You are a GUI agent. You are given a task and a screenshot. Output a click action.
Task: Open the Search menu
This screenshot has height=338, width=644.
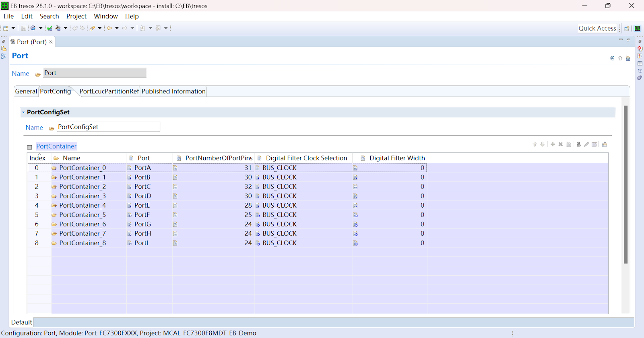(x=50, y=16)
